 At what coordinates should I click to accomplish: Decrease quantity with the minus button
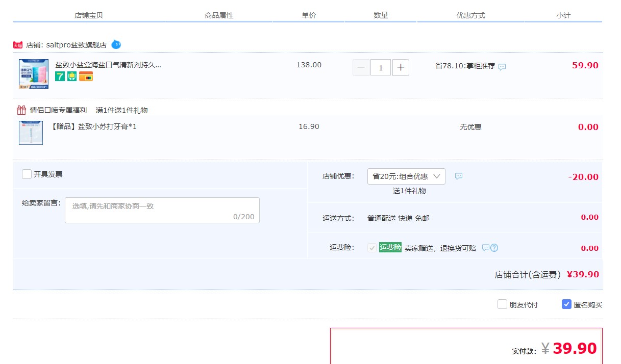361,67
